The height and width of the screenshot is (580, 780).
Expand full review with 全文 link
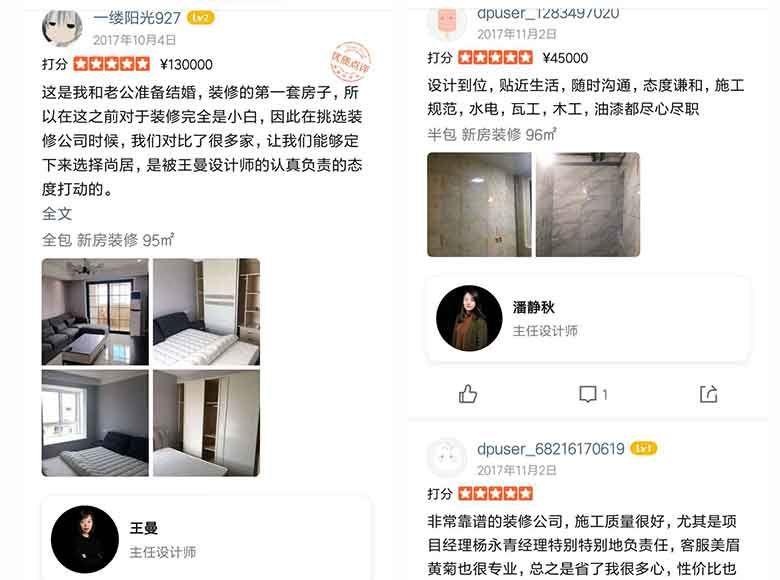point(57,214)
